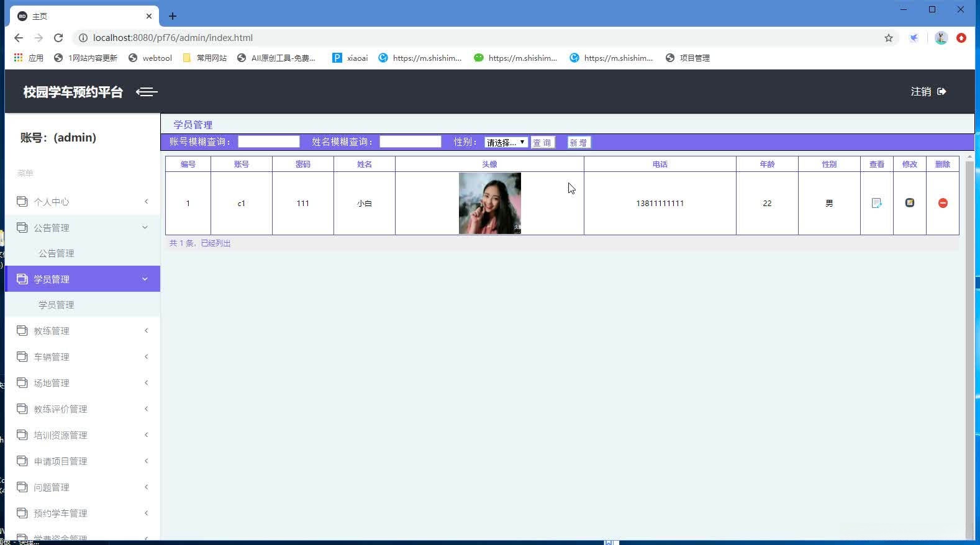
Task: Reload the page in browser
Action: 58,38
